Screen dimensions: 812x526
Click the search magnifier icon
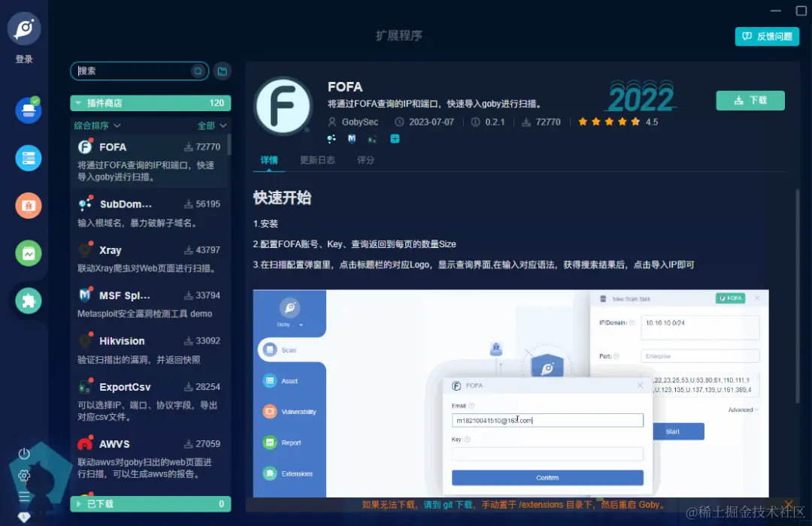[198, 71]
